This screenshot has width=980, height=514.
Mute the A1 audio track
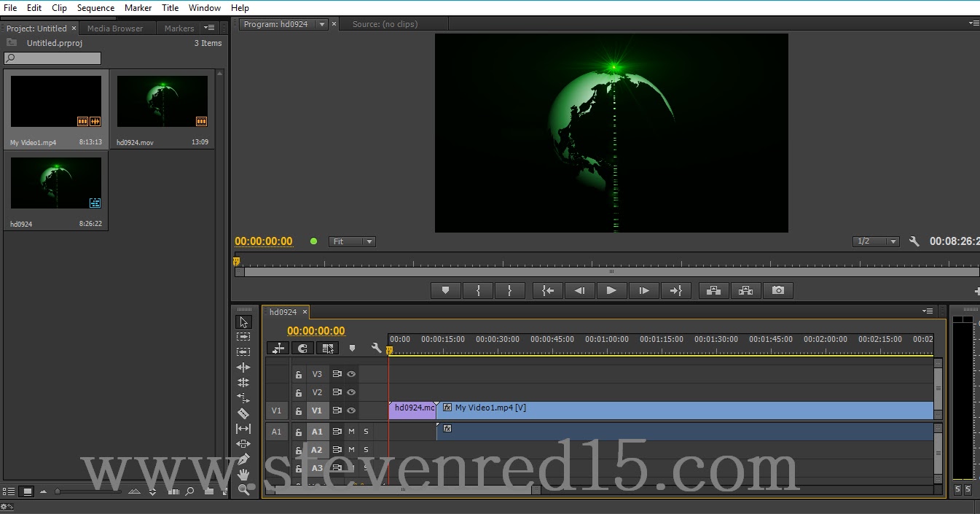pyautogui.click(x=351, y=432)
